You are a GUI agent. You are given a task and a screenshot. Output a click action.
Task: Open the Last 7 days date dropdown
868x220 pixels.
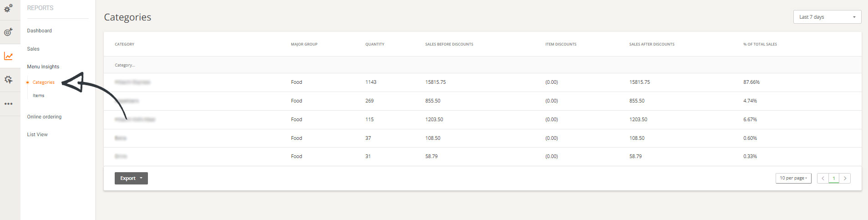tap(827, 17)
